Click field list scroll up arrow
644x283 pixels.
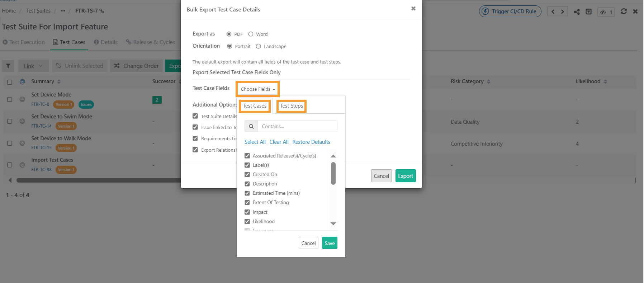[333, 156]
